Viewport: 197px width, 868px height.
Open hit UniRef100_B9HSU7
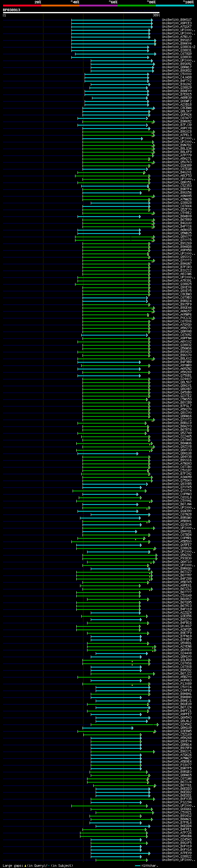coord(176,20)
